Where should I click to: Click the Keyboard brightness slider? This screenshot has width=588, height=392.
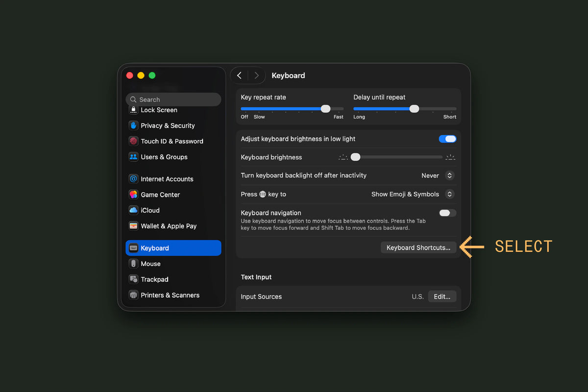[396, 157]
